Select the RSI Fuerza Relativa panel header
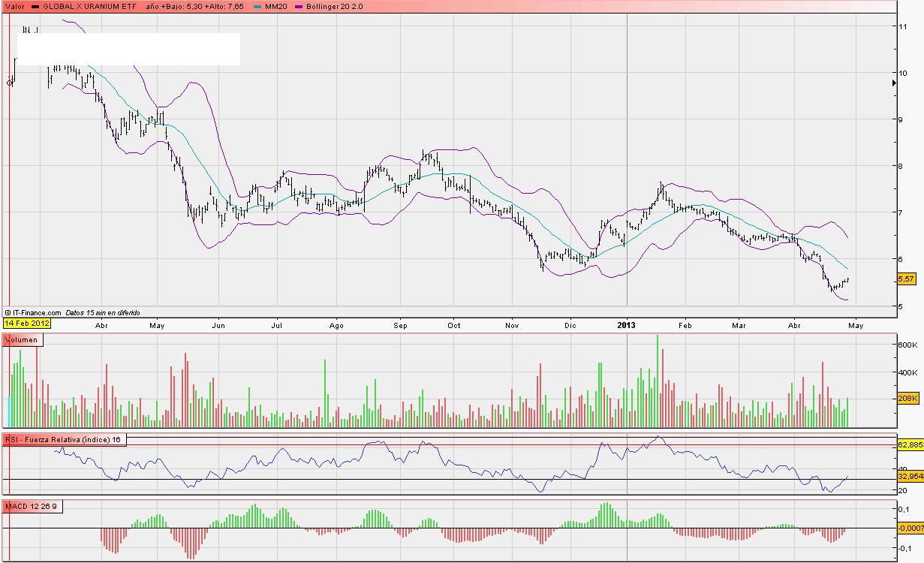 pos(64,440)
